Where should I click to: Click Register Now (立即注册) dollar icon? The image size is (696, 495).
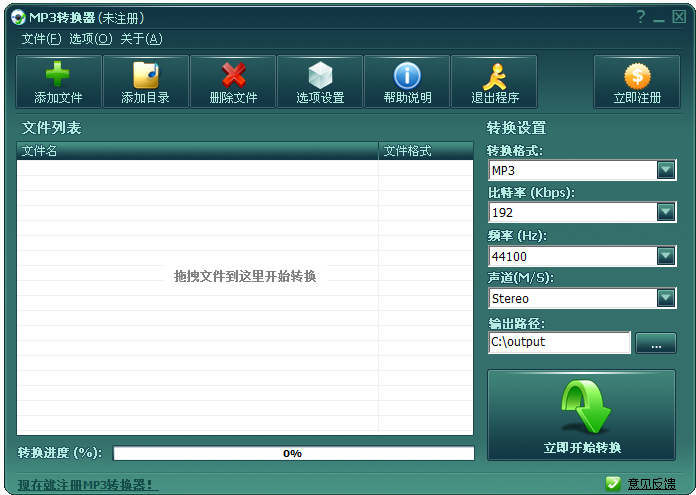click(x=637, y=76)
